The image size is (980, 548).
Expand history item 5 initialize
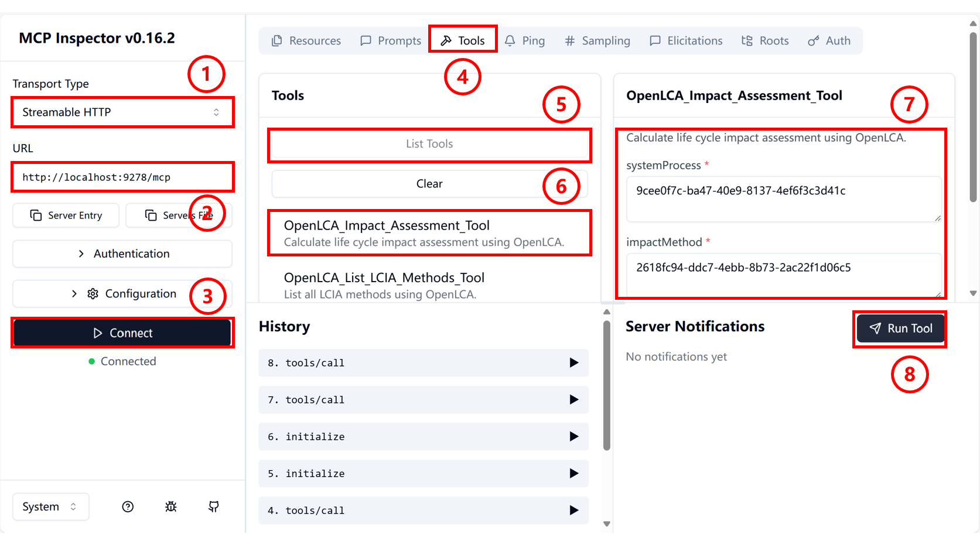pyautogui.click(x=423, y=474)
